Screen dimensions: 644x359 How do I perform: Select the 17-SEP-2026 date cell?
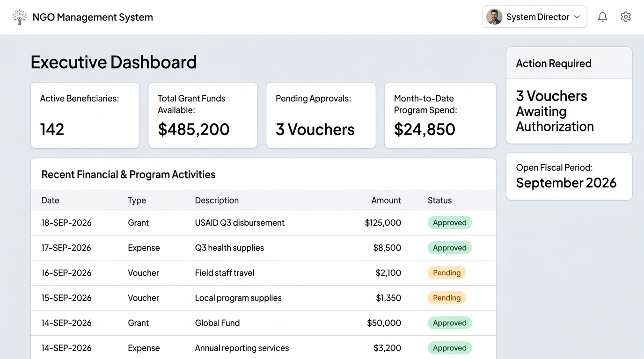click(66, 248)
